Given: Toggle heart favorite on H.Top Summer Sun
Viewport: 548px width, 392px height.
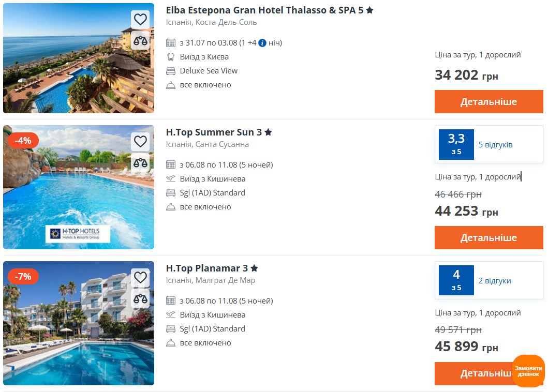Looking at the screenshot, I should tap(140, 141).
